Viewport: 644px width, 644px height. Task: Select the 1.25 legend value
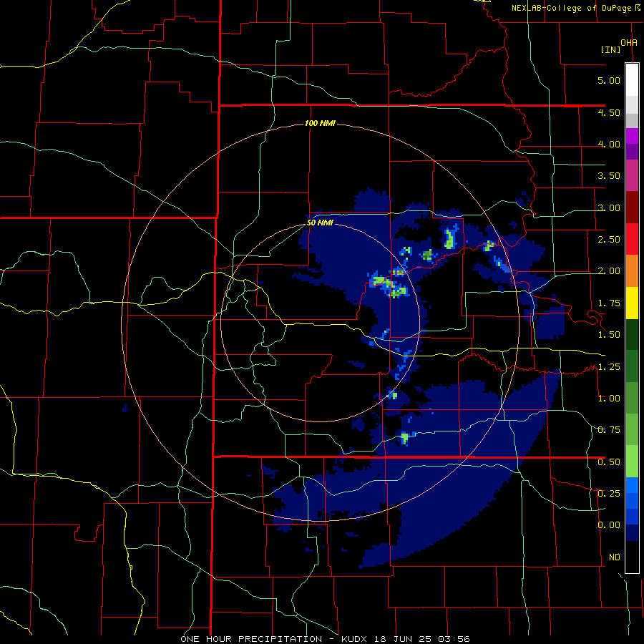point(609,367)
